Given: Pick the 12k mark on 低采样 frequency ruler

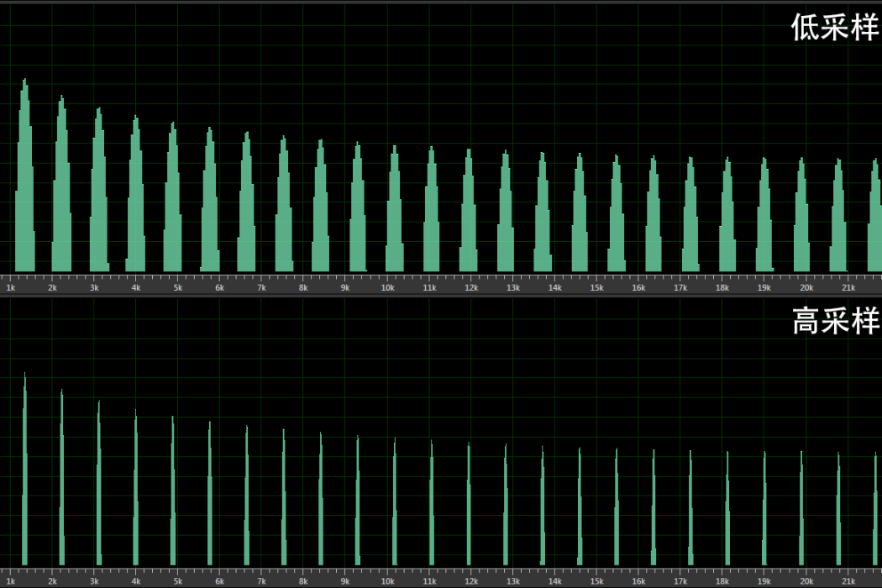Looking at the screenshot, I should [x=471, y=287].
